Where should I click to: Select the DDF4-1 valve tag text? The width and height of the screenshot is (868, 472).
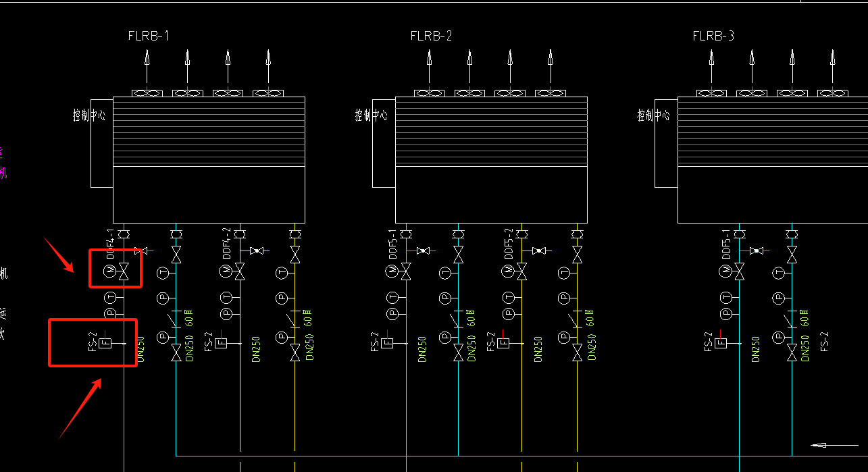pos(111,244)
